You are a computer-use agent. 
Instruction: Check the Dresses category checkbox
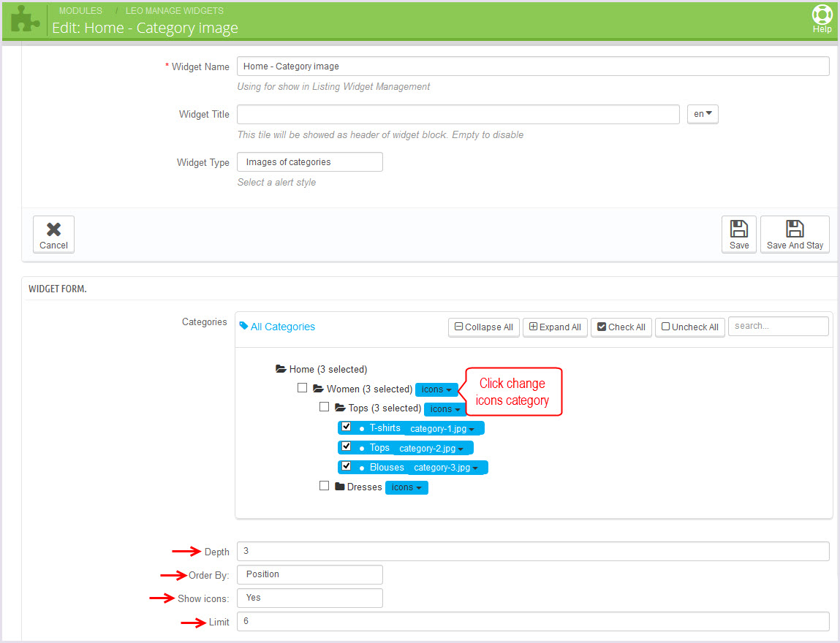pyautogui.click(x=324, y=486)
